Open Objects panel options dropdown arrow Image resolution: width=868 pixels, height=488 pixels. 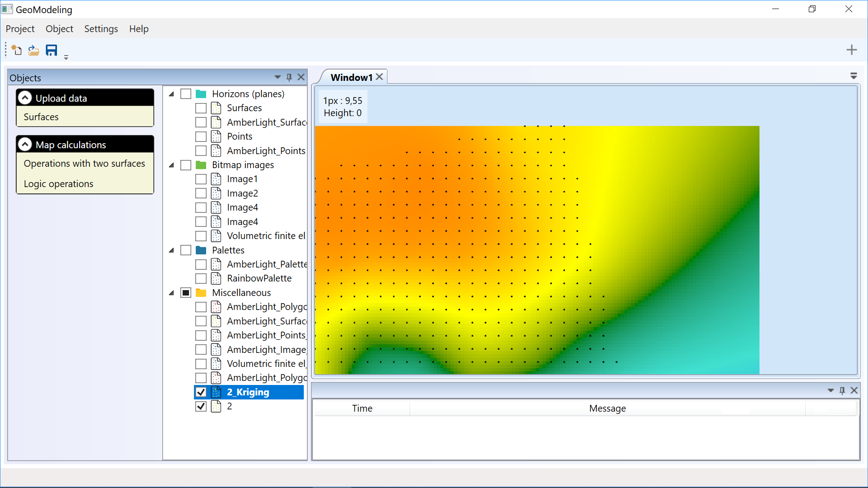point(278,77)
